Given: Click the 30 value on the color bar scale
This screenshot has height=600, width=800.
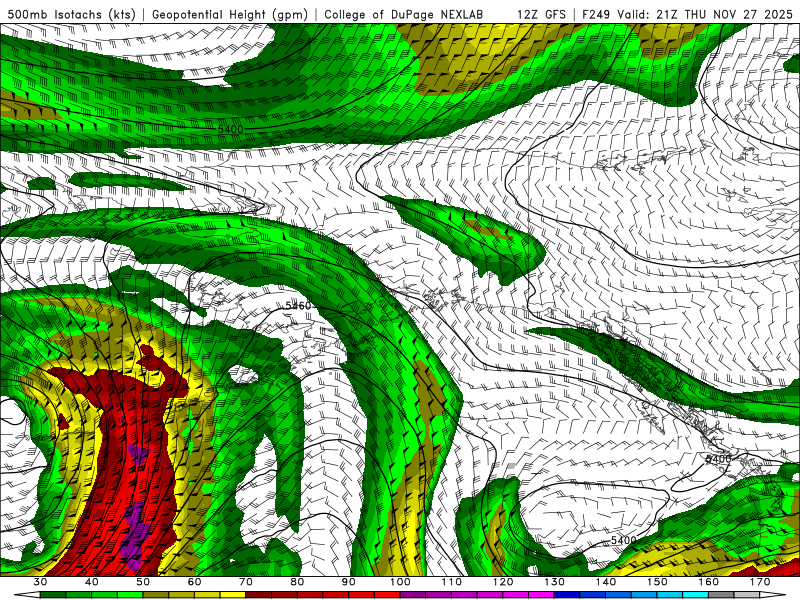Looking at the screenshot, I should pos(40,582).
